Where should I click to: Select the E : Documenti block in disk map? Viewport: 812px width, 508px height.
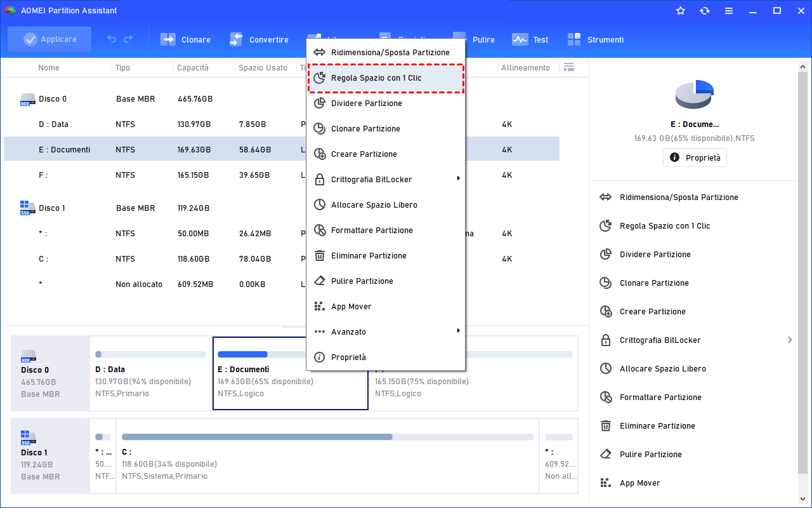click(x=291, y=373)
